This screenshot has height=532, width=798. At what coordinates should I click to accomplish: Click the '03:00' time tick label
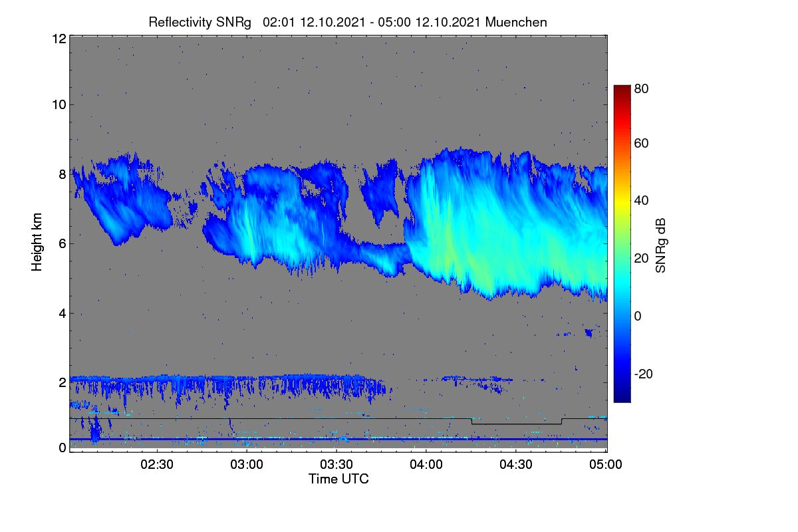click(x=247, y=464)
